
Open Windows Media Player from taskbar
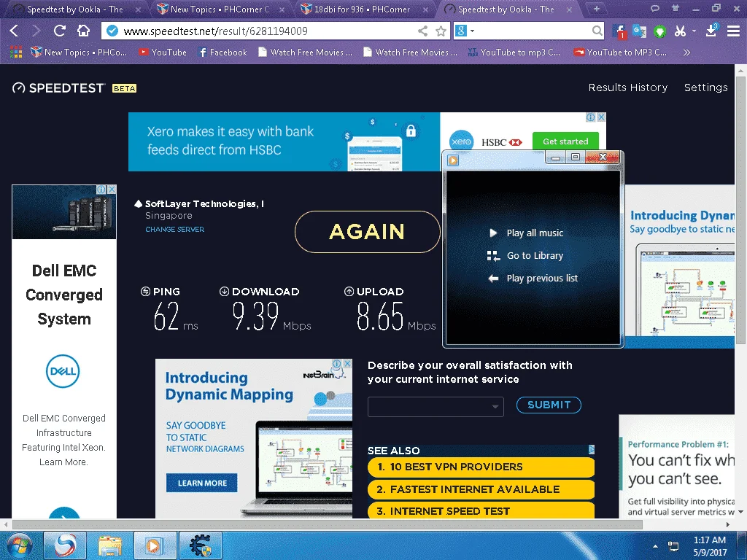pyautogui.click(x=154, y=545)
